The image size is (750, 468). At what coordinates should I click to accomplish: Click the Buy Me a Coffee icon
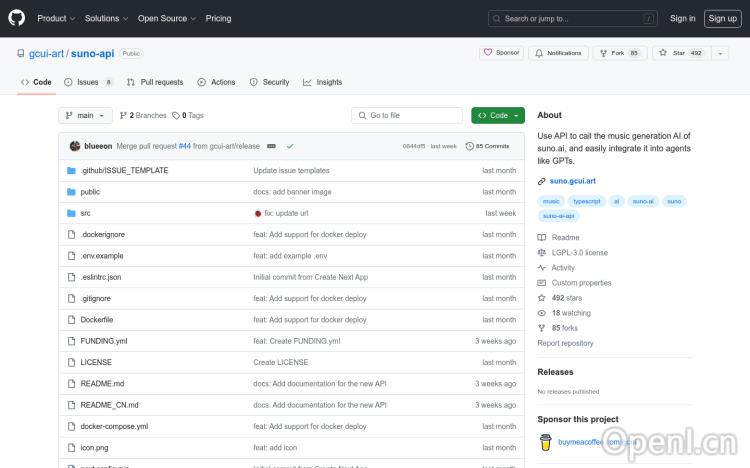(x=545, y=441)
